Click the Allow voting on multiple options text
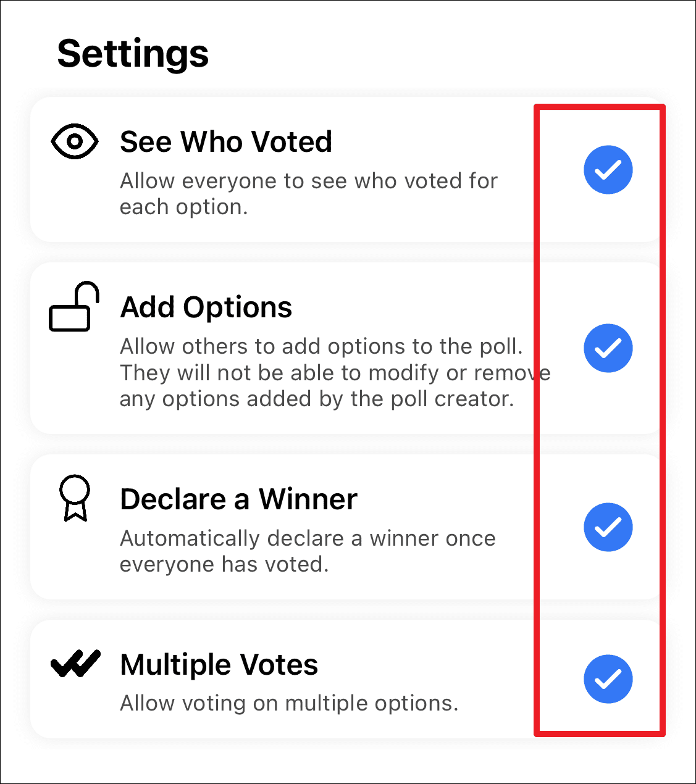The height and width of the screenshot is (784, 696). (x=288, y=703)
